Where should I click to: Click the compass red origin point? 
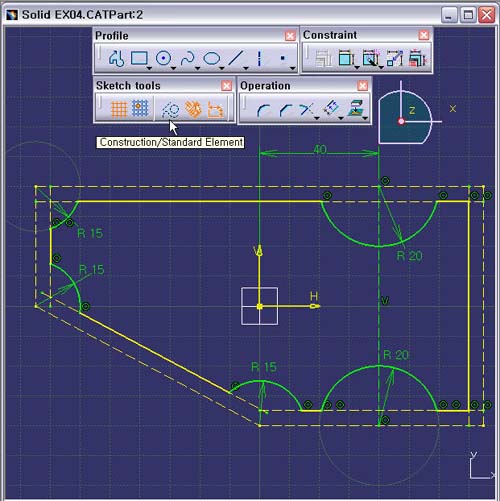click(401, 121)
